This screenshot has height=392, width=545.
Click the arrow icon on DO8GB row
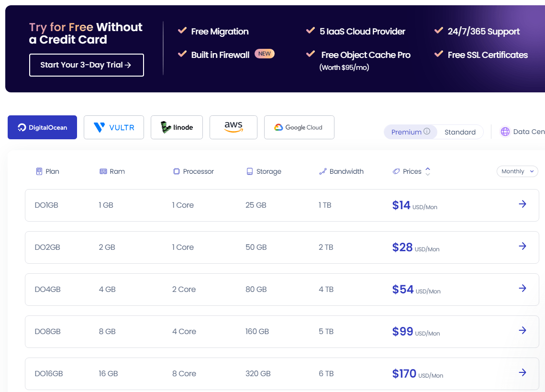point(523,331)
